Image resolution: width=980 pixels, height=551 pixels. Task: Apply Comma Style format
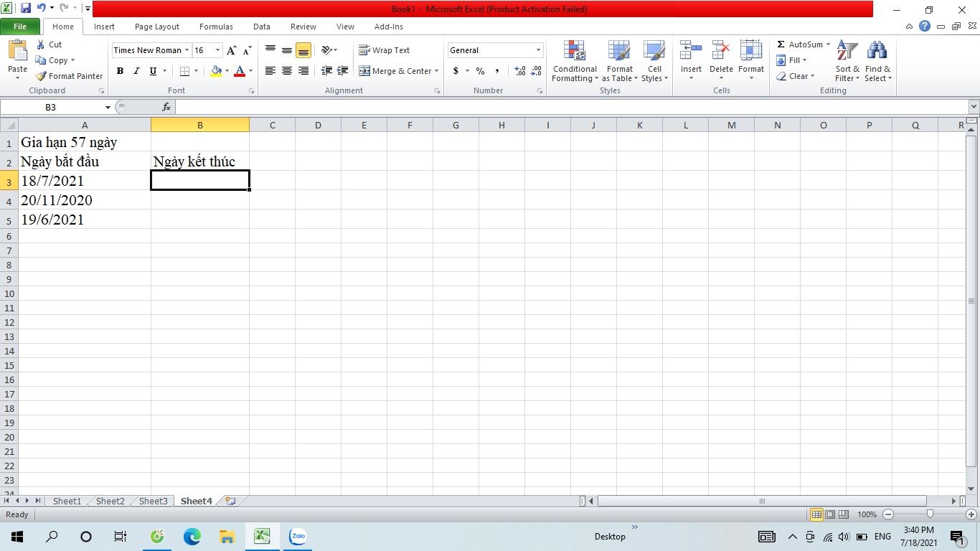(497, 71)
